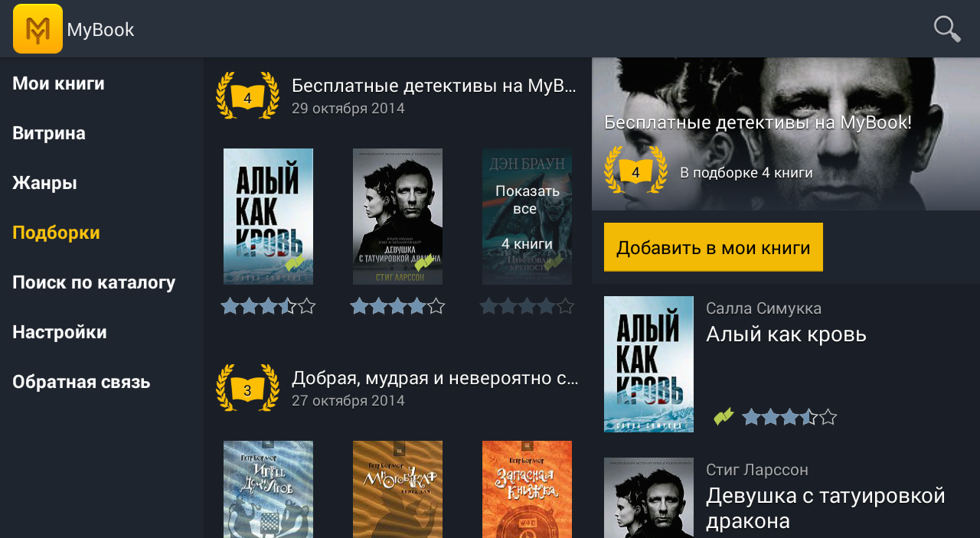Viewport: 980px width, 538px height.
Task: Click Девушка с татуировкой дракона cover in list
Action: pos(397,217)
